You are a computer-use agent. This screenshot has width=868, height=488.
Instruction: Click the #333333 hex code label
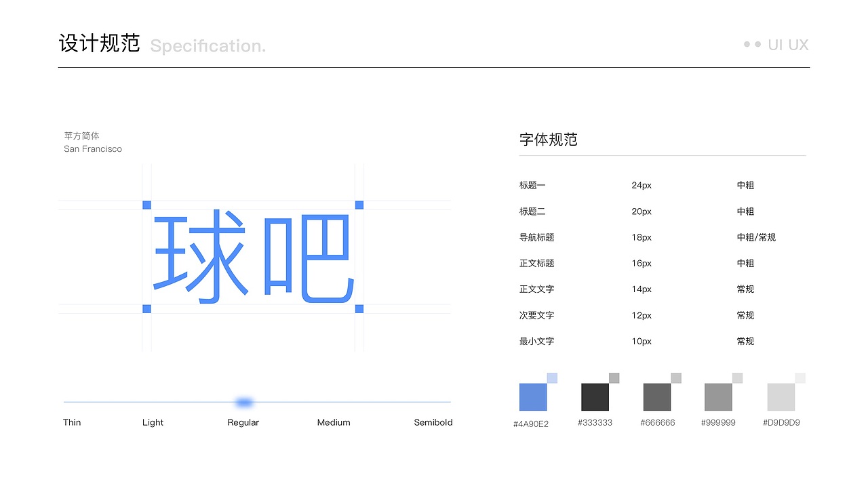[x=595, y=422]
